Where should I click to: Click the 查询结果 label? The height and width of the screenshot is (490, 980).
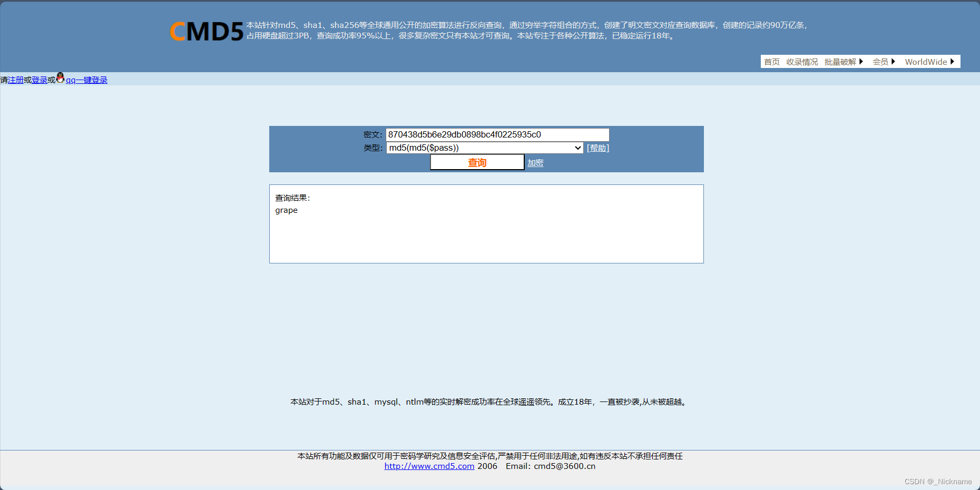pos(292,198)
